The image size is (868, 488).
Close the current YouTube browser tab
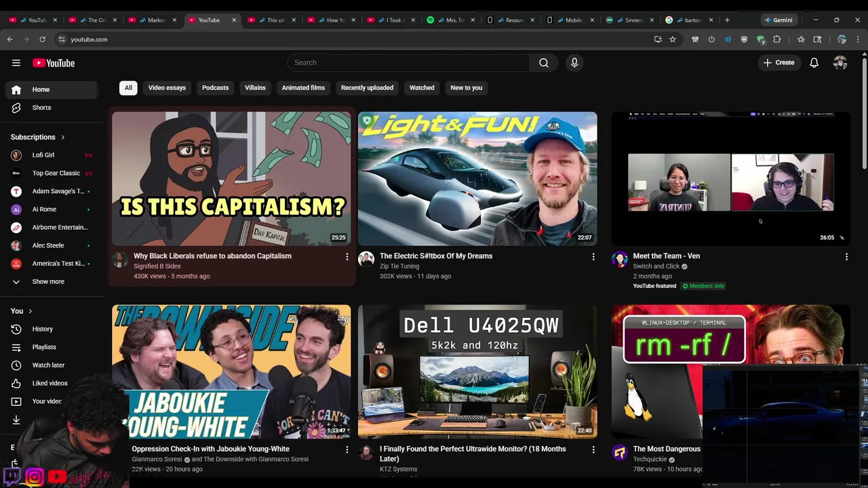(x=234, y=20)
